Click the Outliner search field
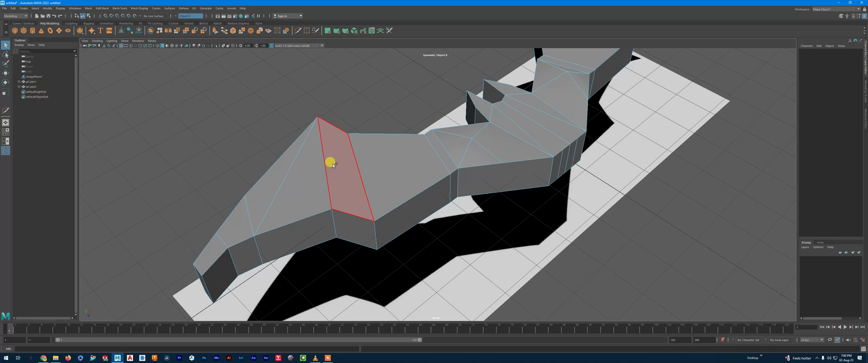Screen dimensions: 868x363 click(x=47, y=51)
